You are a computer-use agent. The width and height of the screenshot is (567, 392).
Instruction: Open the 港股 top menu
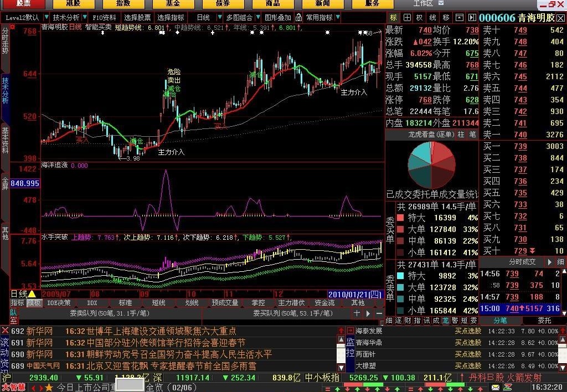click(74, 4)
